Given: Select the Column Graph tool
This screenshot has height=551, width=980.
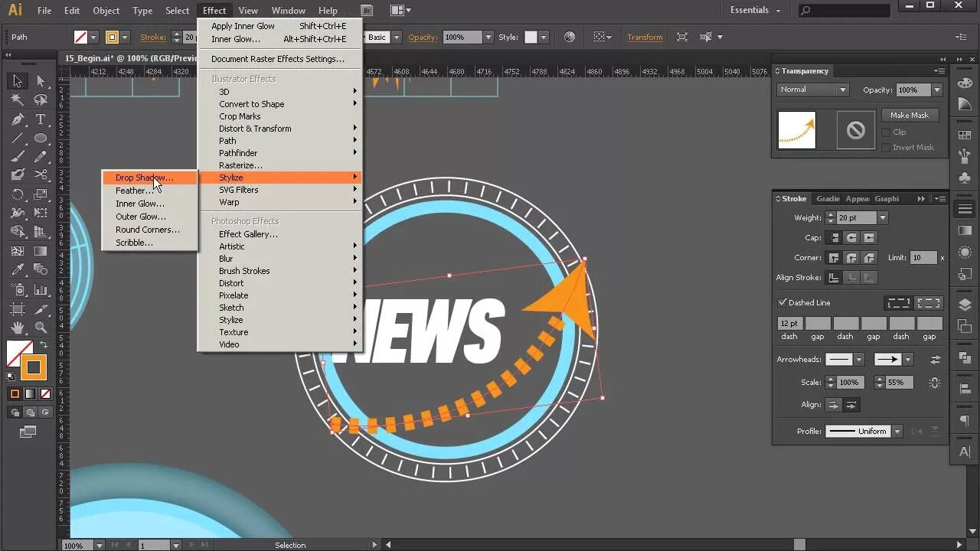Looking at the screenshot, I should [41, 290].
